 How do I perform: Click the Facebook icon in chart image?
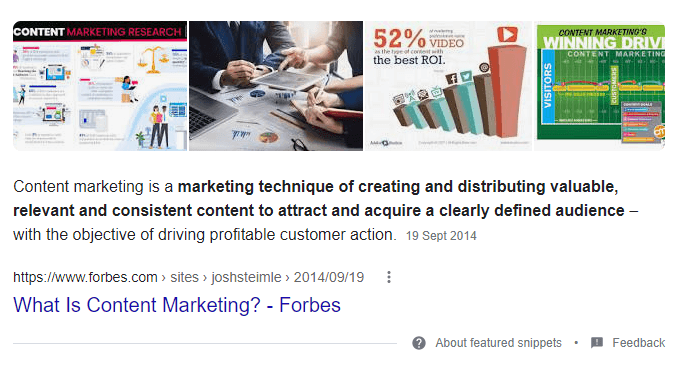(452, 79)
